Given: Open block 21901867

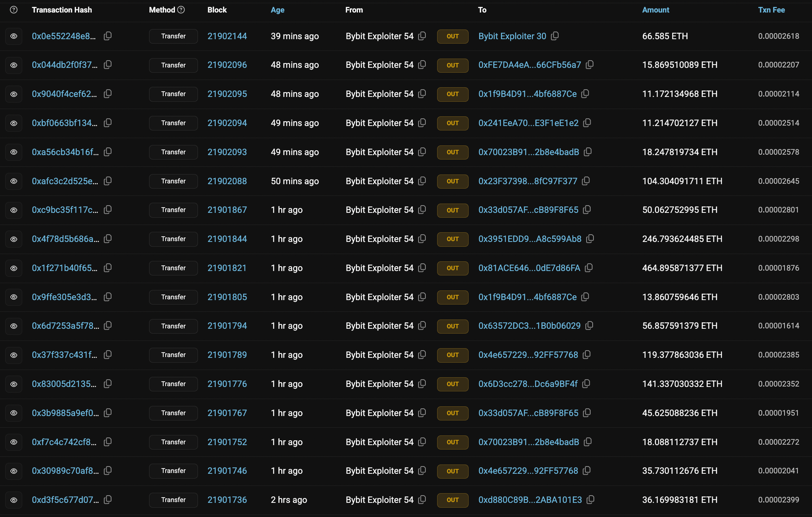Looking at the screenshot, I should coord(227,210).
